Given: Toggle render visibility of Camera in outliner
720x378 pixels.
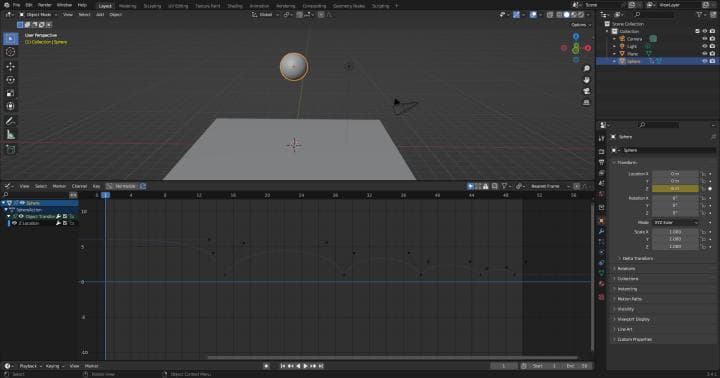Looking at the screenshot, I should point(712,39).
